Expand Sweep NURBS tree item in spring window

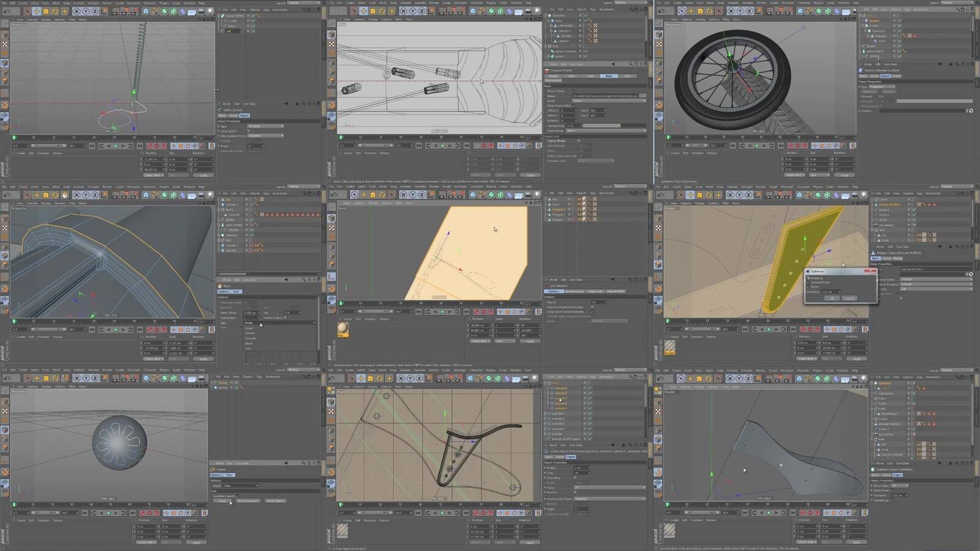coord(218,16)
